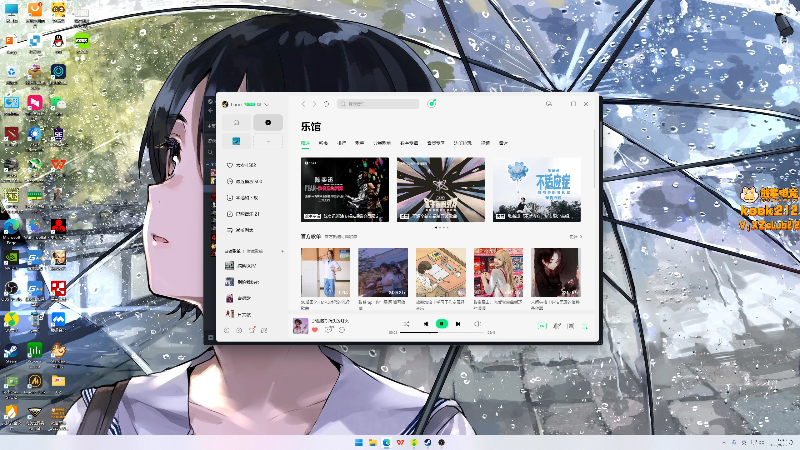Open the playlist cover with the girl in jeans
800x450 pixels.
(x=326, y=272)
